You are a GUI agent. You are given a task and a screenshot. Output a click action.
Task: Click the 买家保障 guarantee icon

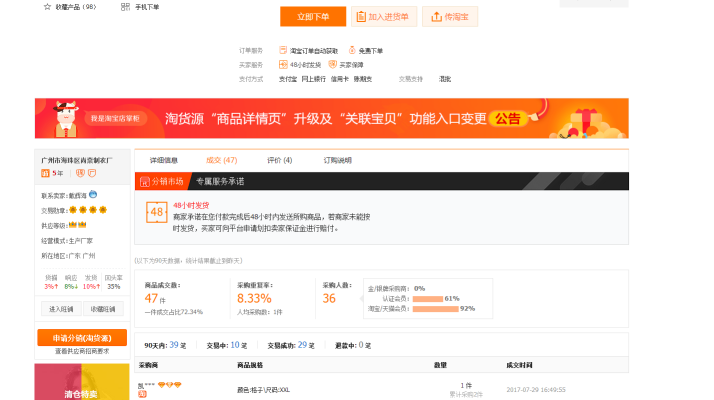click(332, 64)
